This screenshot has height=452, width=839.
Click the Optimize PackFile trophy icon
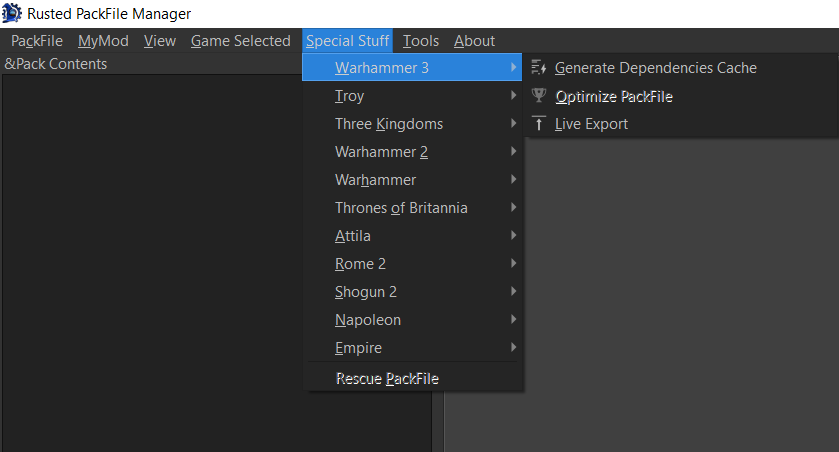click(538, 96)
